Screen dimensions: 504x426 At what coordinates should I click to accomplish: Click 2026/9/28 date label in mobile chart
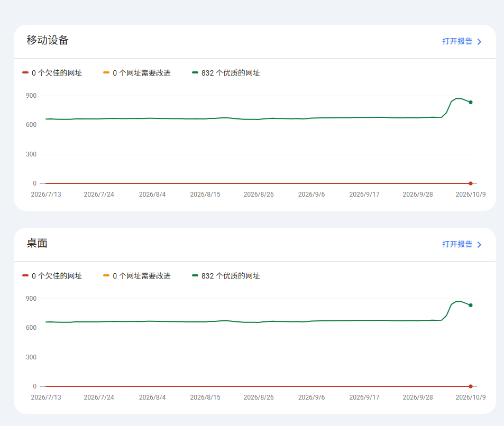tap(418, 195)
